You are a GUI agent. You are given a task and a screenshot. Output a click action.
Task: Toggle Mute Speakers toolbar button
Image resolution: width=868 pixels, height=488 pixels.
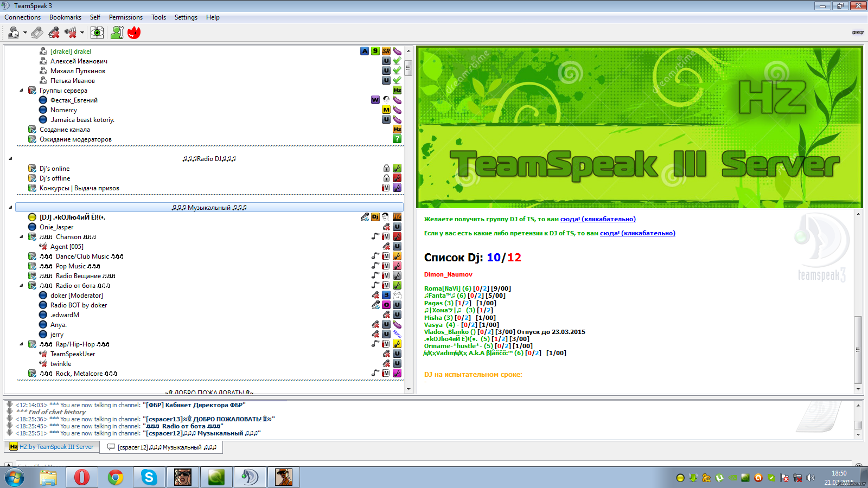(x=71, y=33)
